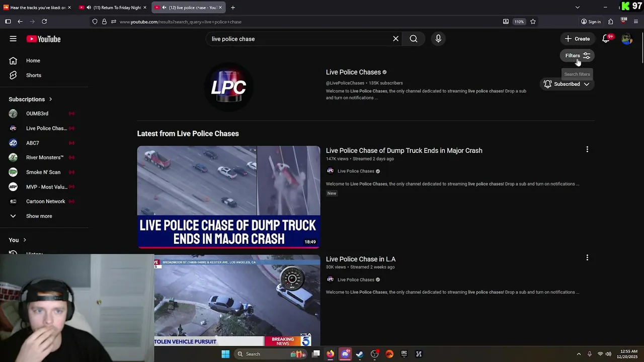Show hidden system tray icons
The height and width of the screenshot is (362, 644).
pyautogui.click(x=579, y=354)
